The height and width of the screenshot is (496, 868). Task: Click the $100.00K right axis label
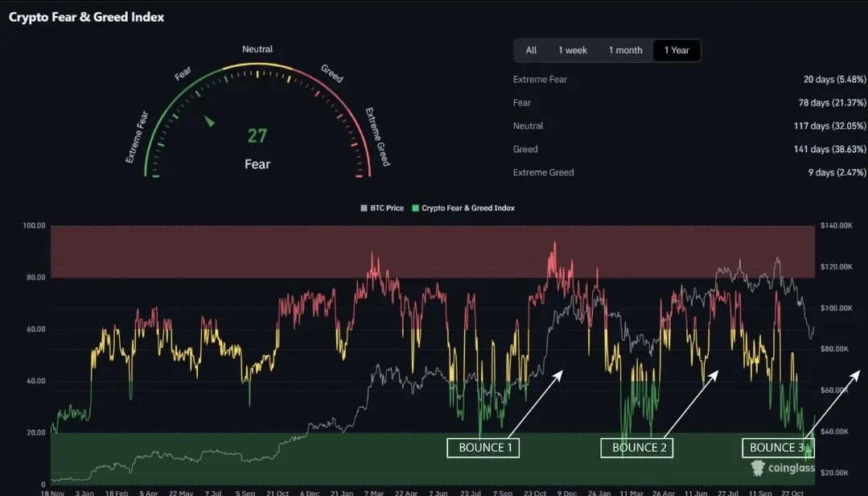click(x=837, y=308)
